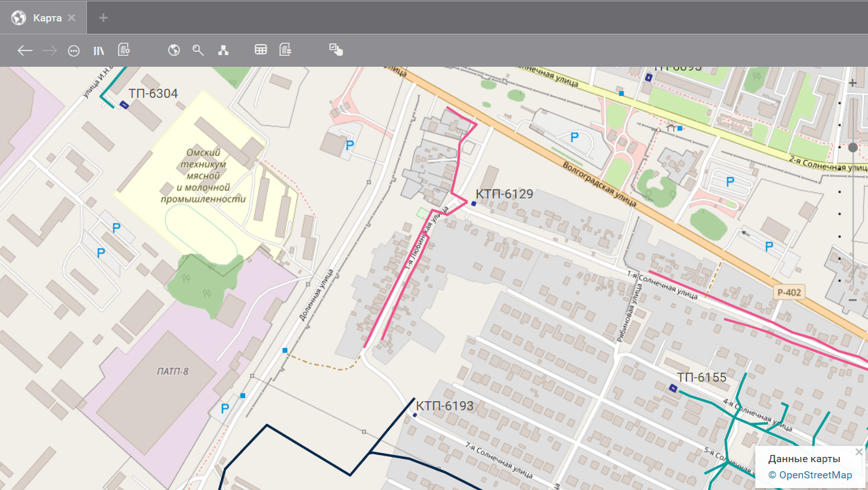Viewport: 868px width, 490px height.
Task: Click the back arrow in toolbar
Action: click(25, 51)
